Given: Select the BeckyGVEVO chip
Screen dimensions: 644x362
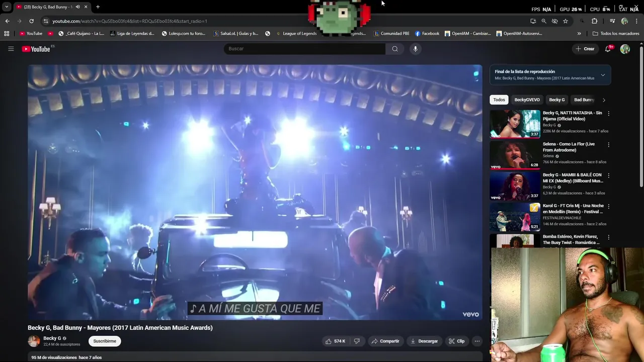Looking at the screenshot, I should pos(527,100).
